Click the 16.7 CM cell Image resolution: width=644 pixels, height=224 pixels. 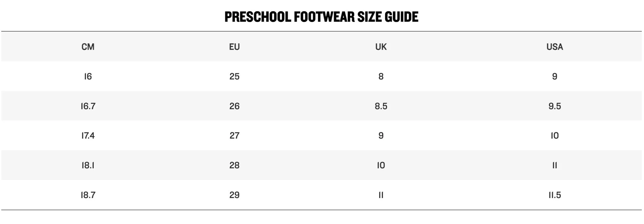pos(88,106)
